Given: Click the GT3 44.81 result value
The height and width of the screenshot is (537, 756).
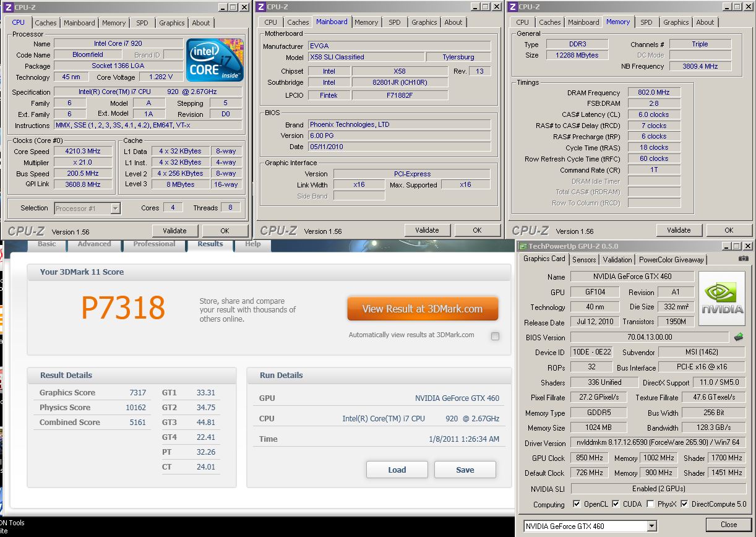Looking at the screenshot, I should click(x=205, y=423).
